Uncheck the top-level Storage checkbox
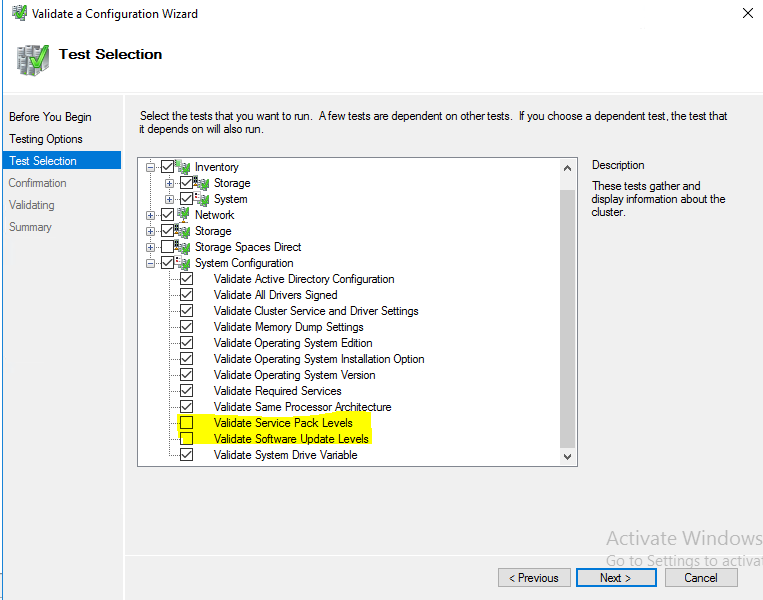 167,231
